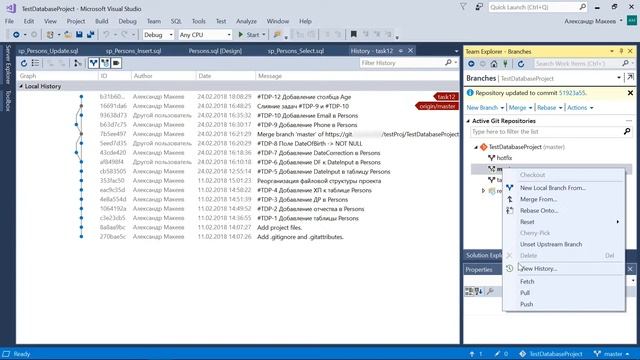Select the hotfix branch
Image resolution: width=640 pixels, height=360 pixels.
[504, 158]
